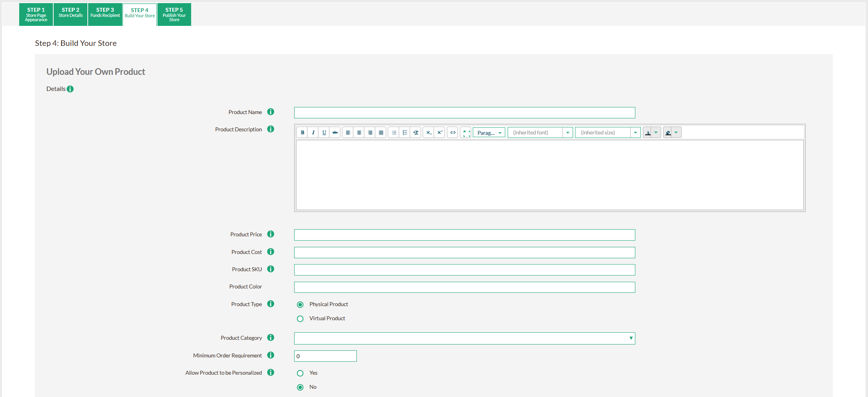This screenshot has width=868, height=397.
Task: Go to Step 1 Store Page Appearance tab
Action: click(x=36, y=15)
